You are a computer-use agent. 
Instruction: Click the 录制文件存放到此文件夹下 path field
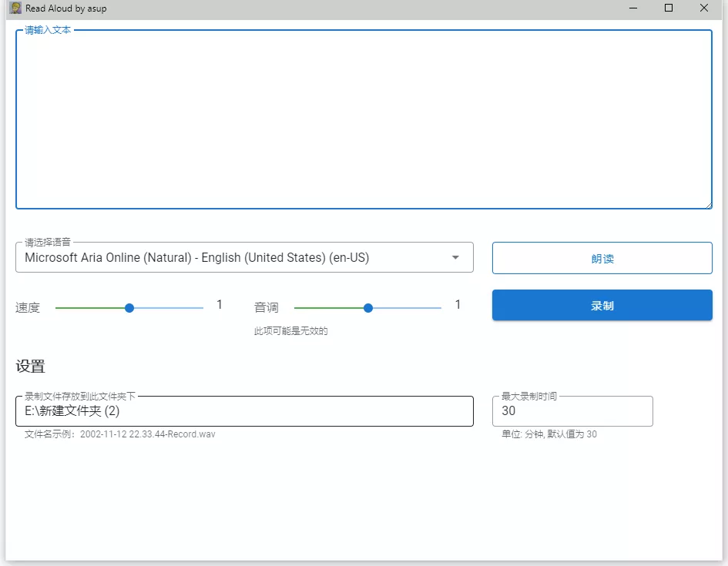244,411
